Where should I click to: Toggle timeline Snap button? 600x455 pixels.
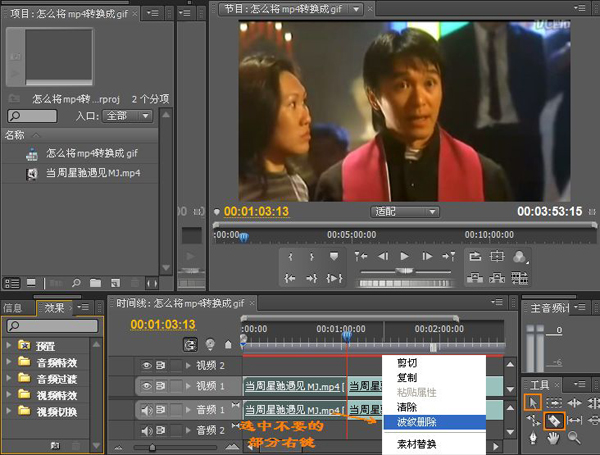(x=190, y=344)
